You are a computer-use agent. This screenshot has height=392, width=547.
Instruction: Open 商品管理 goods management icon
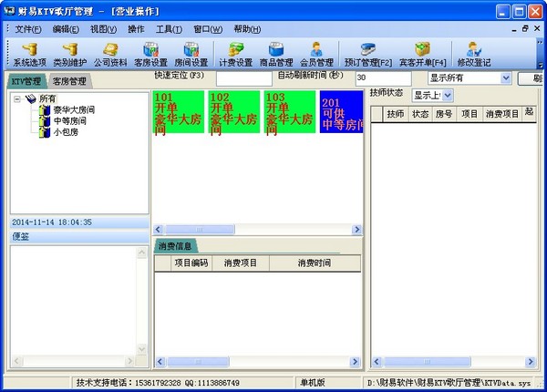tap(276, 55)
